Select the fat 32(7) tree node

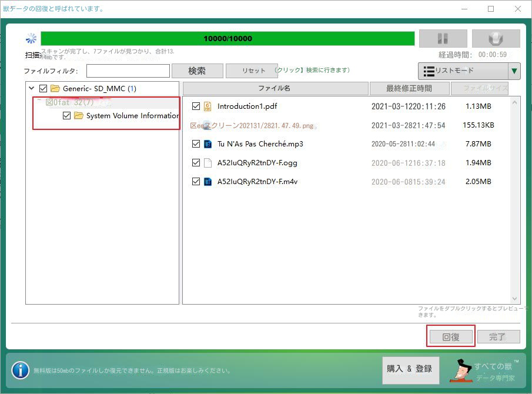(69, 102)
